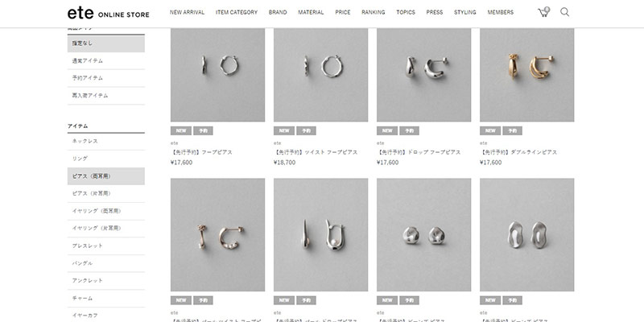Go to ete ONLINE STORE logo home
The width and height of the screenshot is (644, 322).
(109, 13)
